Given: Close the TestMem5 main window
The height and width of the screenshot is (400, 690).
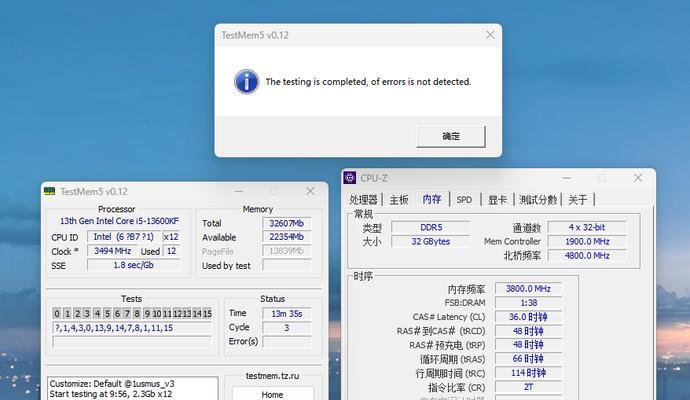Looking at the screenshot, I should point(310,191).
